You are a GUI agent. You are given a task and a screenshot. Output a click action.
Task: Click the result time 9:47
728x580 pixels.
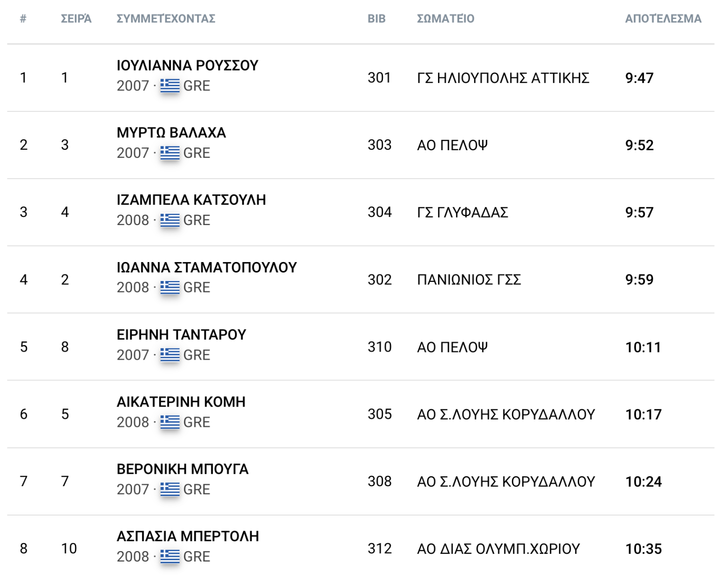click(x=639, y=78)
